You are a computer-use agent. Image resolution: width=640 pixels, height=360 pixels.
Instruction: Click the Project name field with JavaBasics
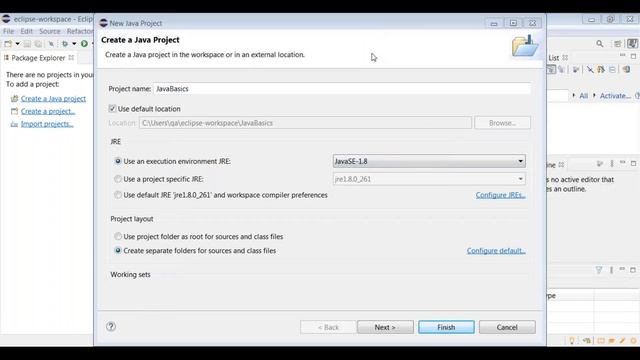click(342, 89)
